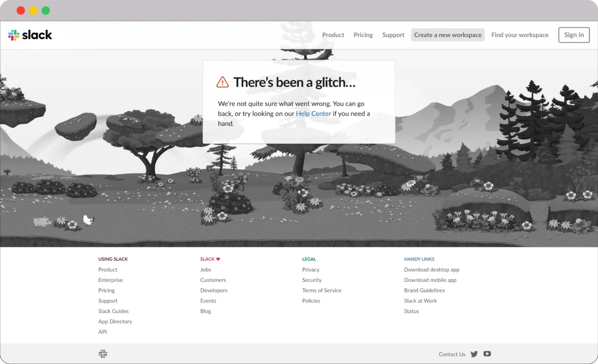Screen dimensions: 598x364
Task: Open the Enterprise footer link
Action: point(111,280)
